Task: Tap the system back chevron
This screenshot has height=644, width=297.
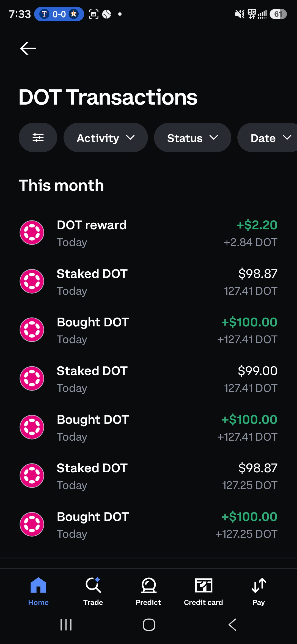Action: pos(232,625)
